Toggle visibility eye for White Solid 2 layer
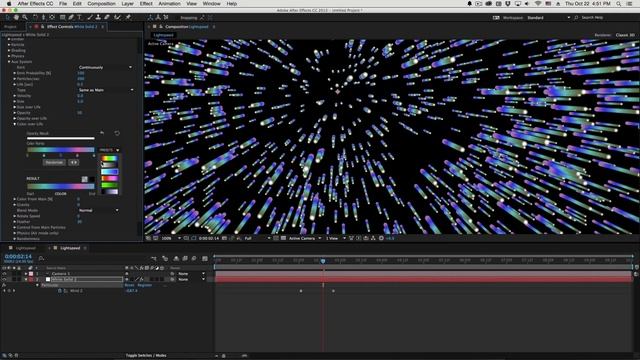640x360 pixels. pyautogui.click(x=4, y=280)
